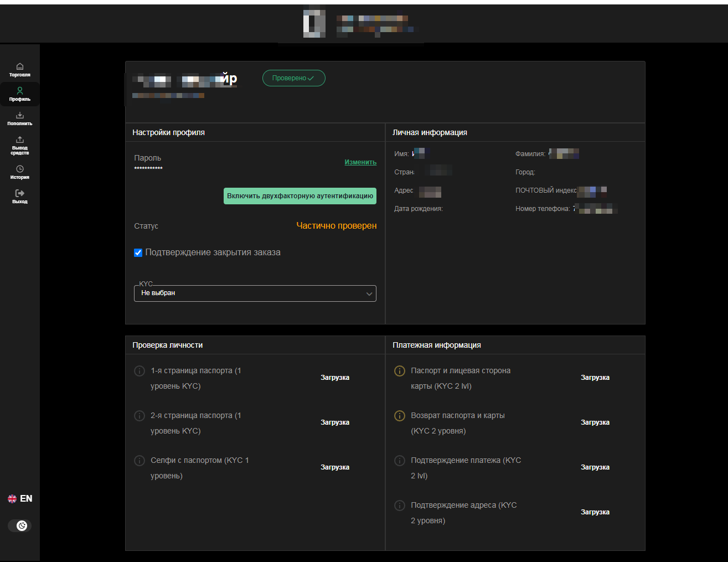
Task: Click the Выход logout icon
Action: tap(20, 193)
